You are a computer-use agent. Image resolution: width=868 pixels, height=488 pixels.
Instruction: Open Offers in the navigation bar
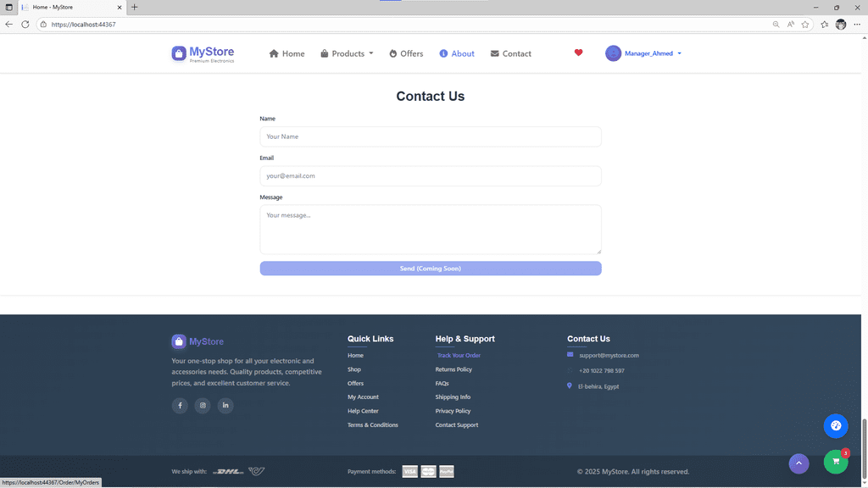pos(406,53)
